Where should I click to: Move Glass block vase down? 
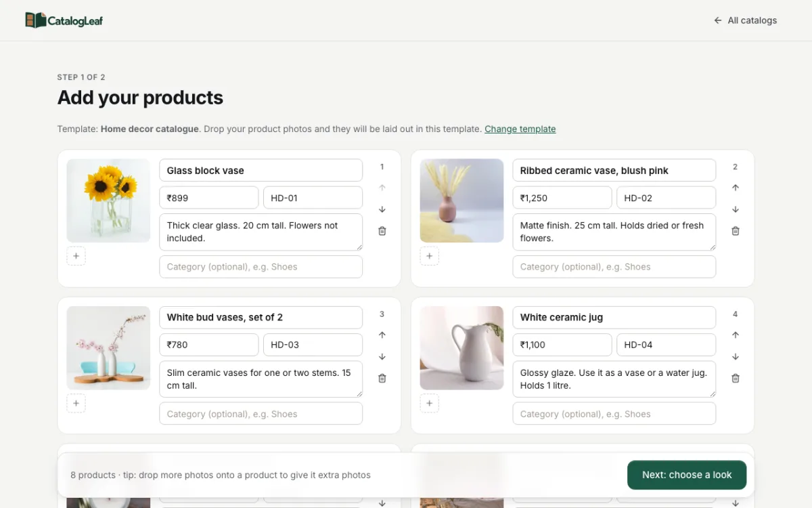point(382,209)
